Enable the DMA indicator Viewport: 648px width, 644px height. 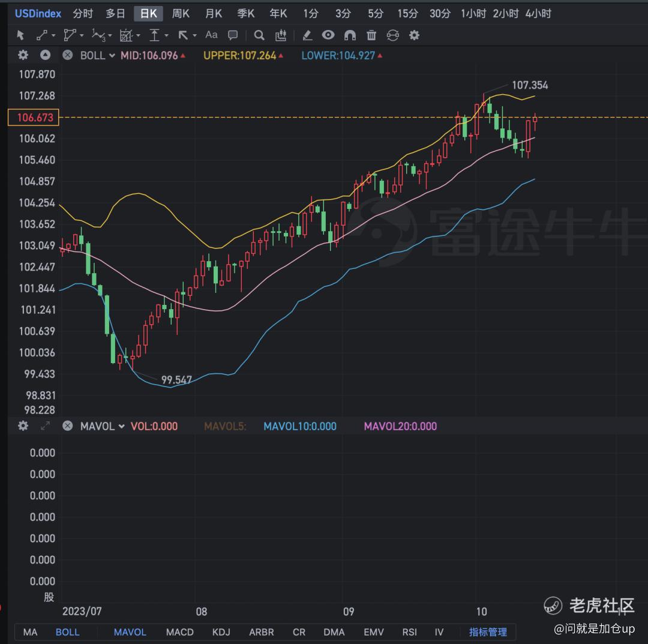[x=334, y=632]
